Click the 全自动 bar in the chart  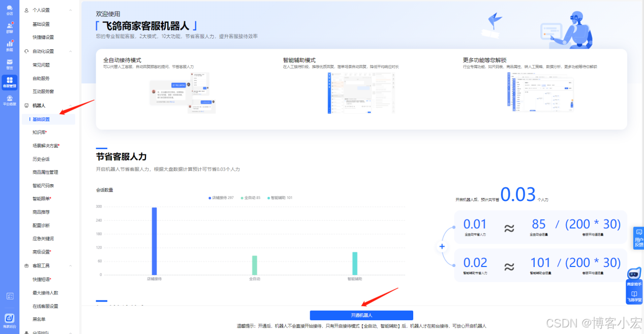[x=255, y=265]
